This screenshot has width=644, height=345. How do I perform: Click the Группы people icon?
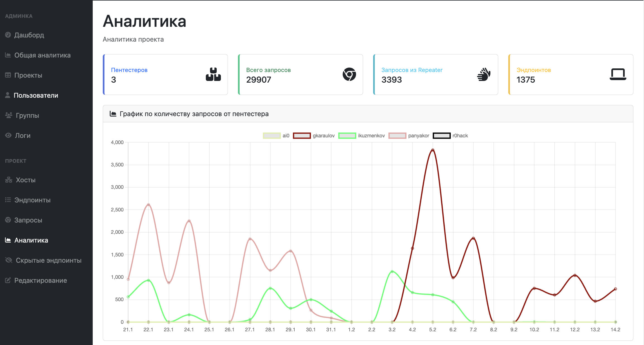(x=9, y=115)
